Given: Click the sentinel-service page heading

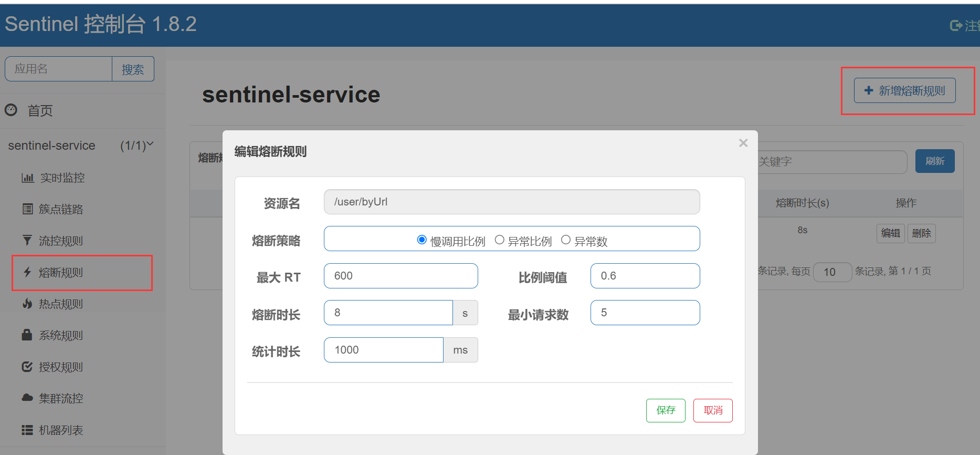Looking at the screenshot, I should [x=291, y=95].
